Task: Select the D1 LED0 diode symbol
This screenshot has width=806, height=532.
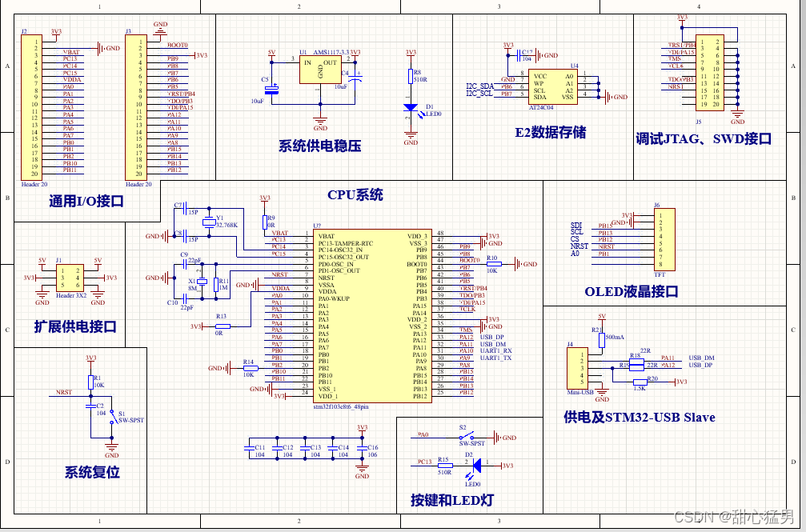Action: pos(410,108)
